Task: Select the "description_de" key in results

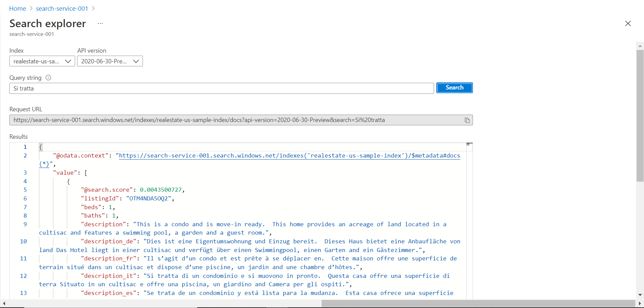Action: point(109,241)
